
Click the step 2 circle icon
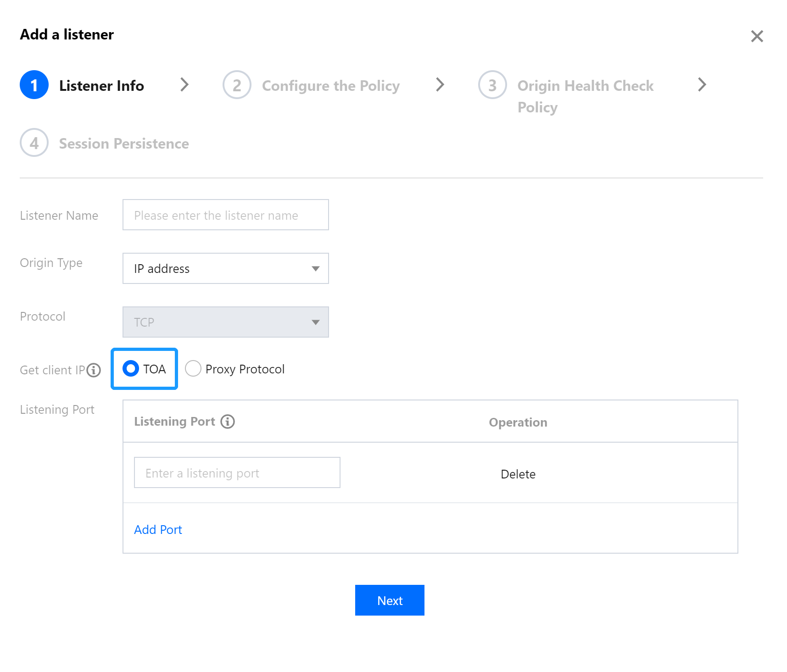pyautogui.click(x=237, y=85)
